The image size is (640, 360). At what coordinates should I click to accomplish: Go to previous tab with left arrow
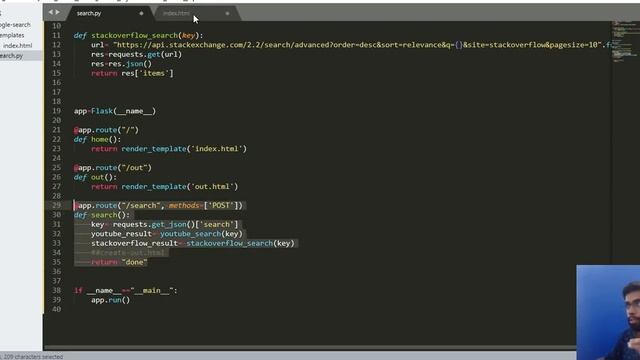pyautogui.click(x=51, y=12)
